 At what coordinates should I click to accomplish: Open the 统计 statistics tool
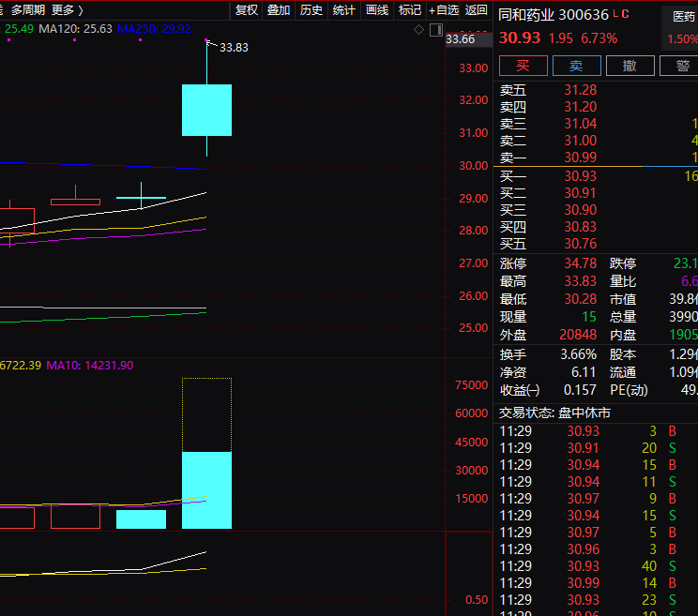click(x=344, y=9)
